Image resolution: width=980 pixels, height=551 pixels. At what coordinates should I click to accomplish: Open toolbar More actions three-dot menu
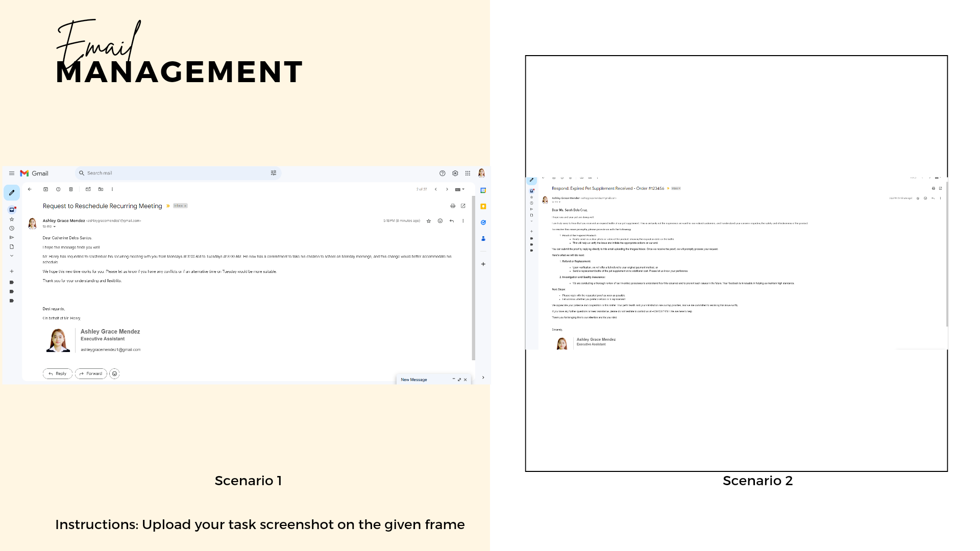[x=112, y=189]
